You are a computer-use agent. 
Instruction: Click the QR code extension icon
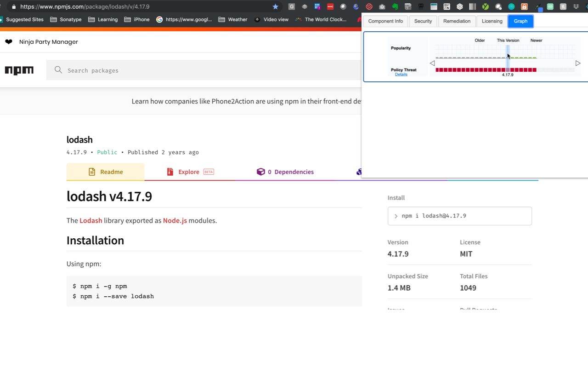tap(447, 6)
